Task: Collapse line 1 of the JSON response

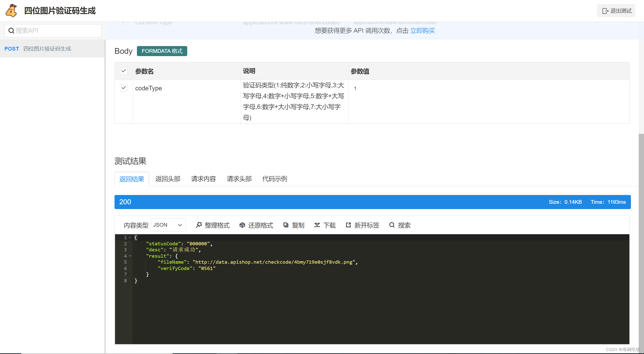Action: (x=130, y=237)
